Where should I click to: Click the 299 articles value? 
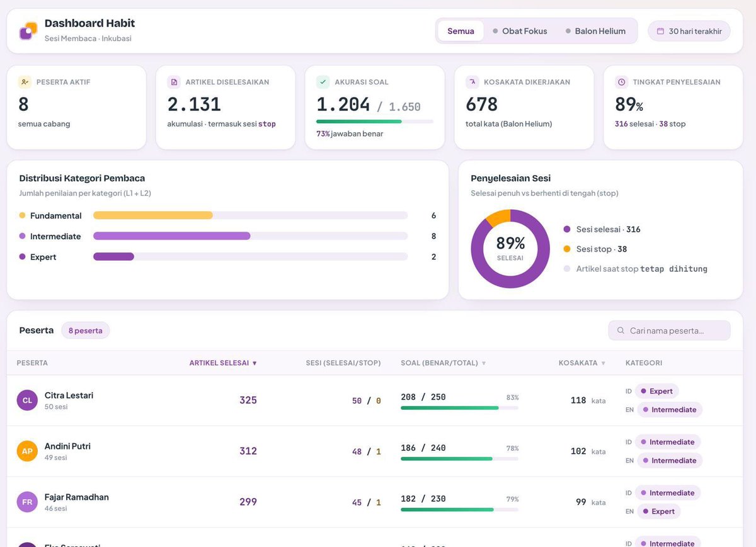(x=248, y=502)
